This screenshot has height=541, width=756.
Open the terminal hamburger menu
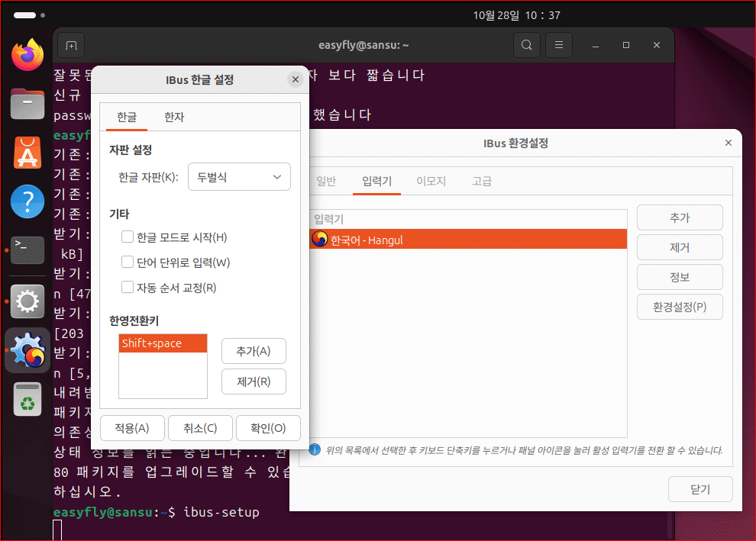(x=559, y=45)
